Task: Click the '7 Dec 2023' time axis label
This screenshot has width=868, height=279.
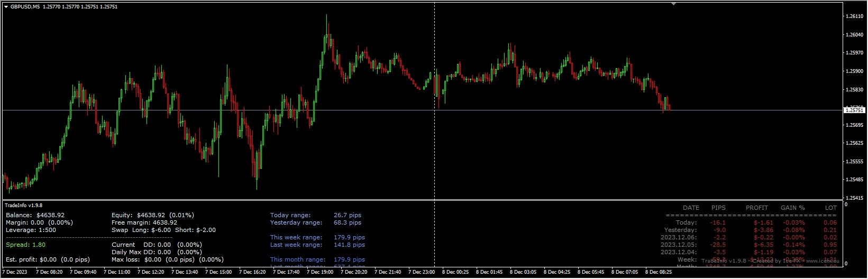Action: [x=15, y=273]
